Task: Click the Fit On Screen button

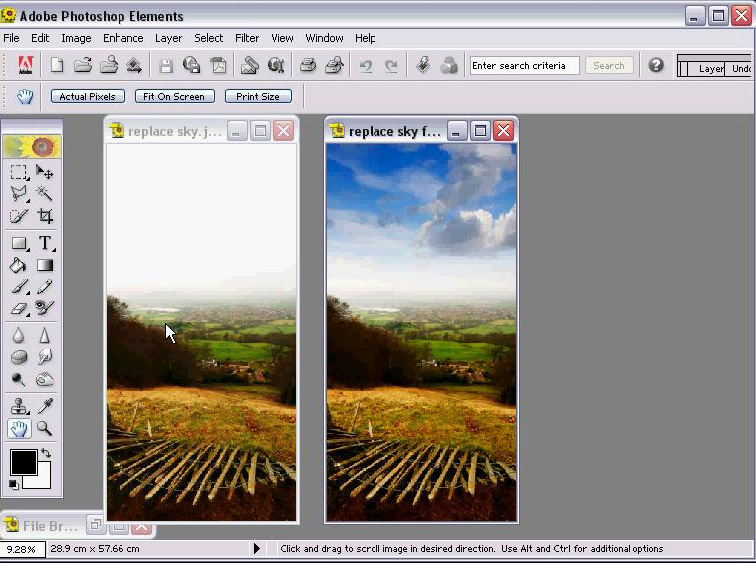Action: click(x=175, y=97)
